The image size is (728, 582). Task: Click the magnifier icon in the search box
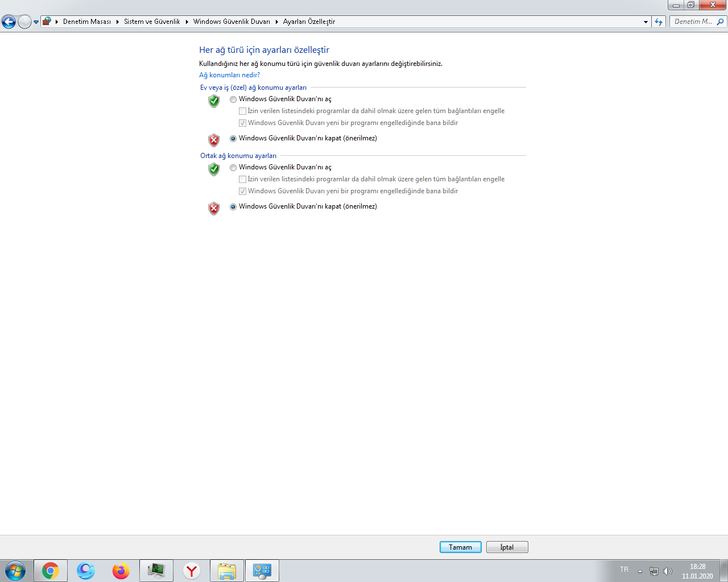(x=720, y=22)
